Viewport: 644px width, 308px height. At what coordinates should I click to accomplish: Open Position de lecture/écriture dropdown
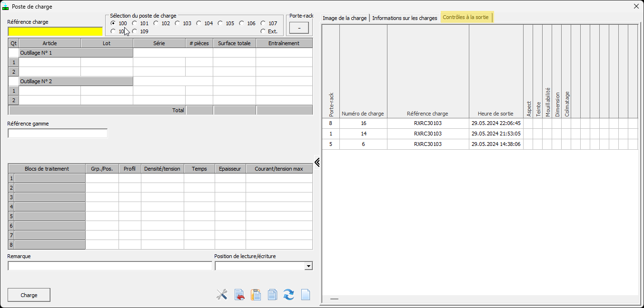[x=308, y=266]
